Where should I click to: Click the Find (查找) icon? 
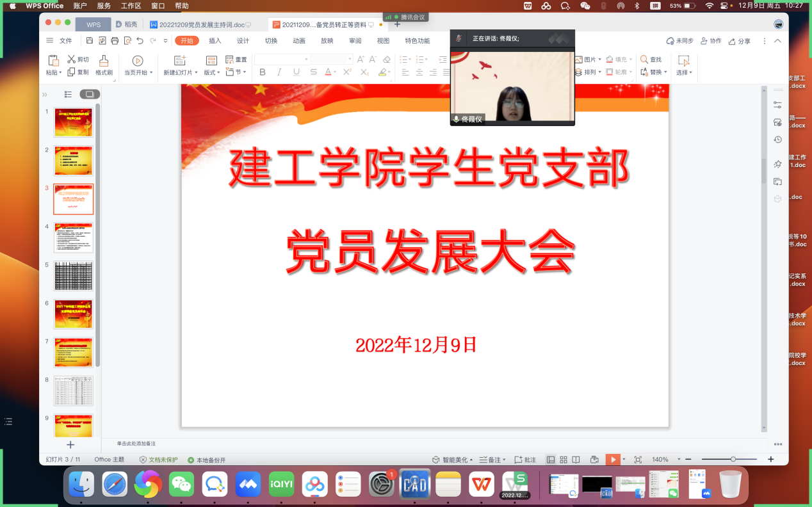[644, 60]
